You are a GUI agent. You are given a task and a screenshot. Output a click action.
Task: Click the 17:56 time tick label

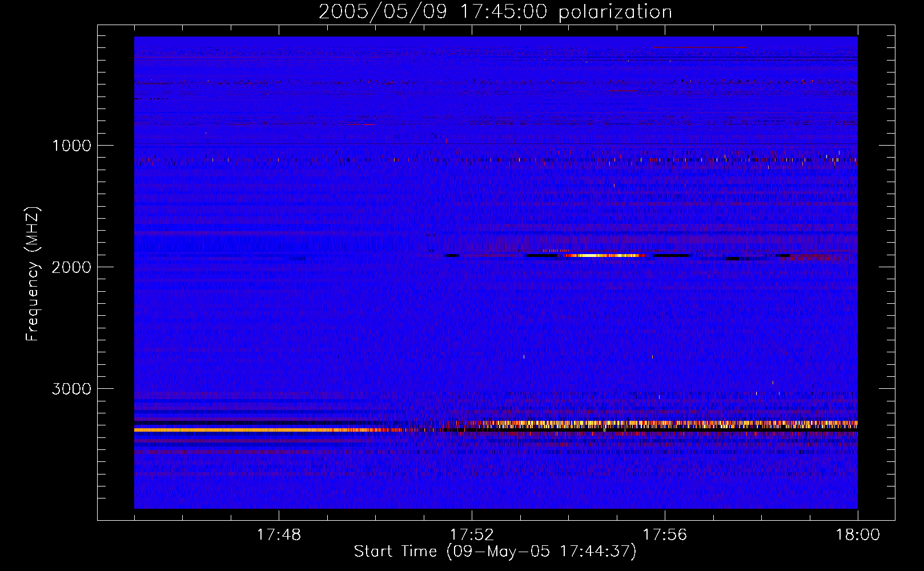click(665, 535)
